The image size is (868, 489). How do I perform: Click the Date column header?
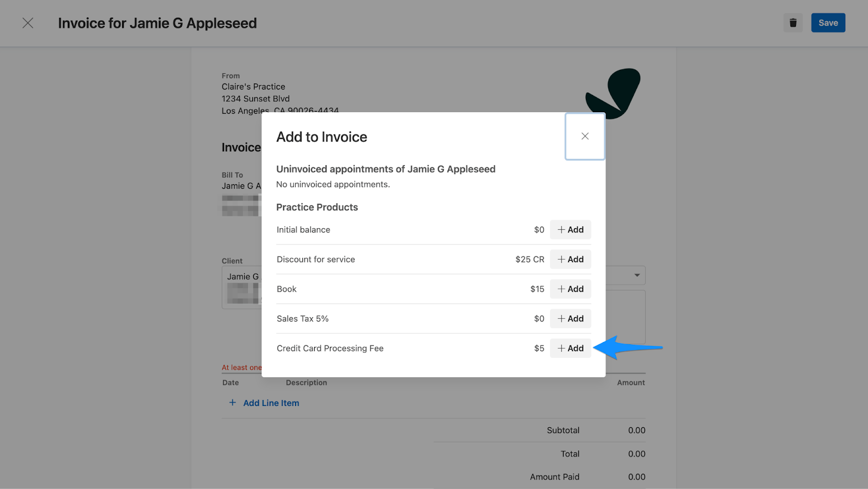(x=231, y=383)
